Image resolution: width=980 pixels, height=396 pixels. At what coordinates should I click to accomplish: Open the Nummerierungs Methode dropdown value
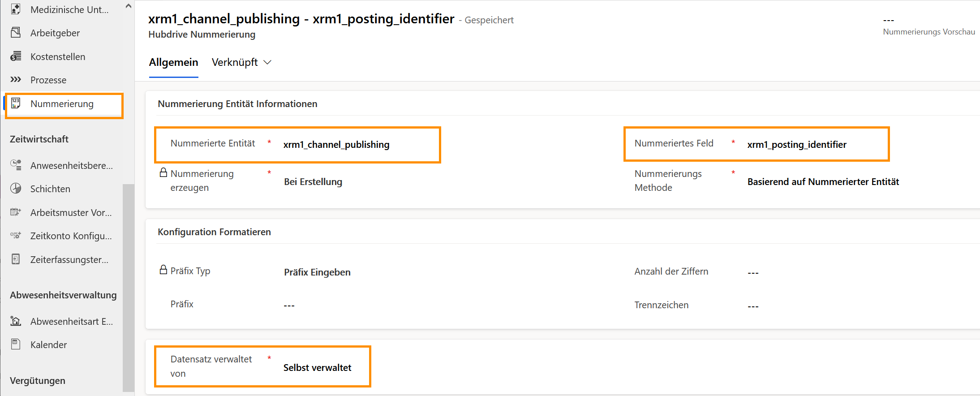click(x=823, y=182)
